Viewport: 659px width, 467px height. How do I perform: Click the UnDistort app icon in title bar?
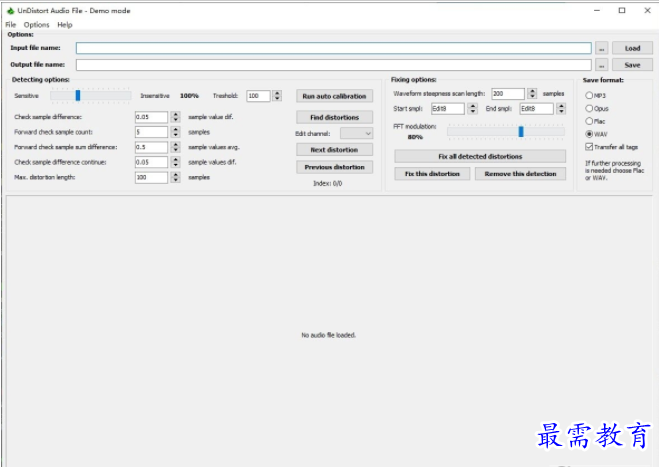11,11
